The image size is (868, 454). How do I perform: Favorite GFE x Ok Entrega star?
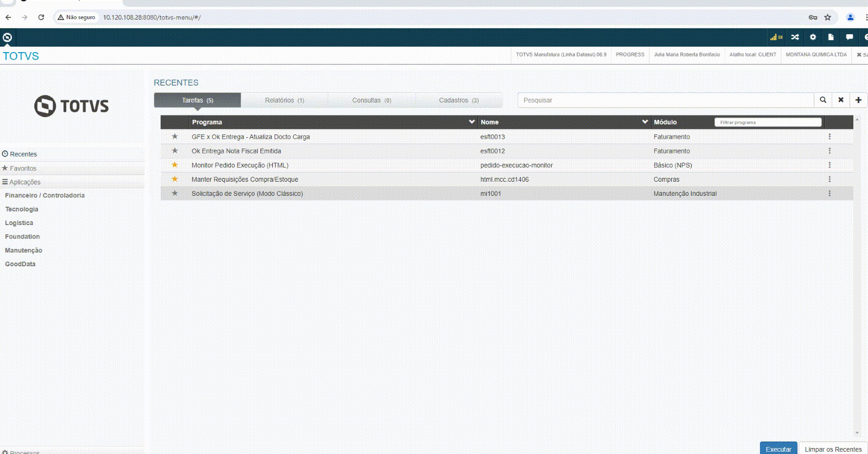coord(175,137)
